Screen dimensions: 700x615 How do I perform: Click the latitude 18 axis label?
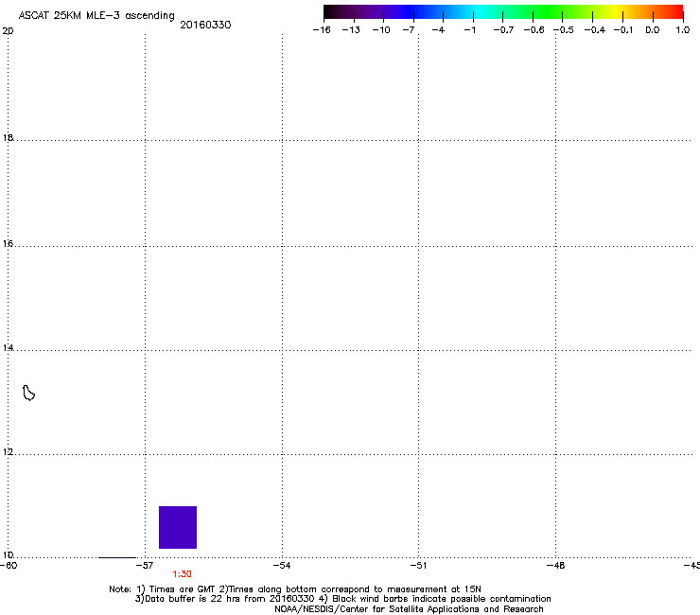[x=8, y=137]
